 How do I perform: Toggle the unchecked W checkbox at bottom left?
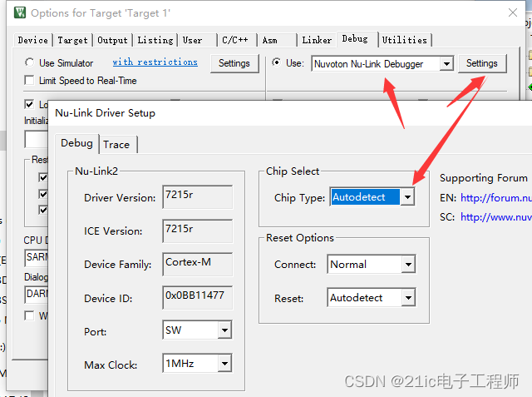point(30,315)
